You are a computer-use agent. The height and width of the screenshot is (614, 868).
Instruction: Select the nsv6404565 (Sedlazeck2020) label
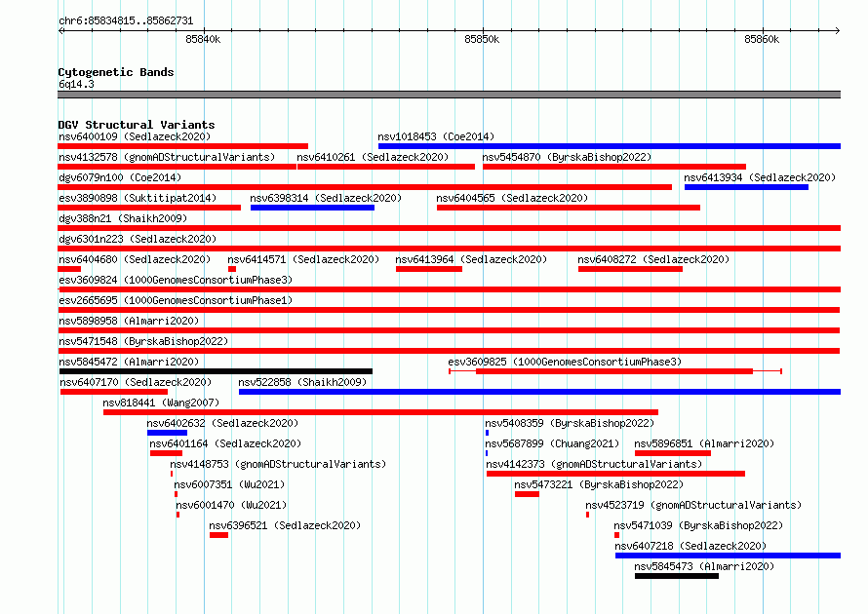click(x=512, y=198)
